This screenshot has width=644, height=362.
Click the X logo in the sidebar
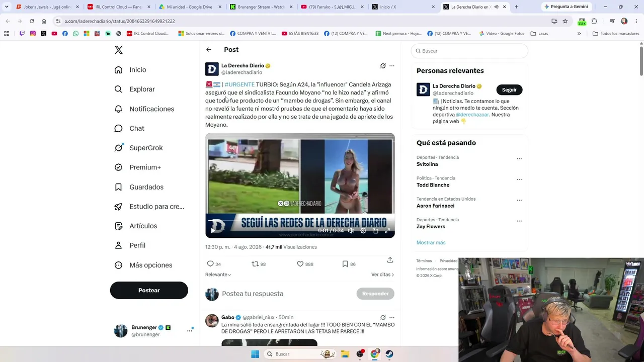119,50
